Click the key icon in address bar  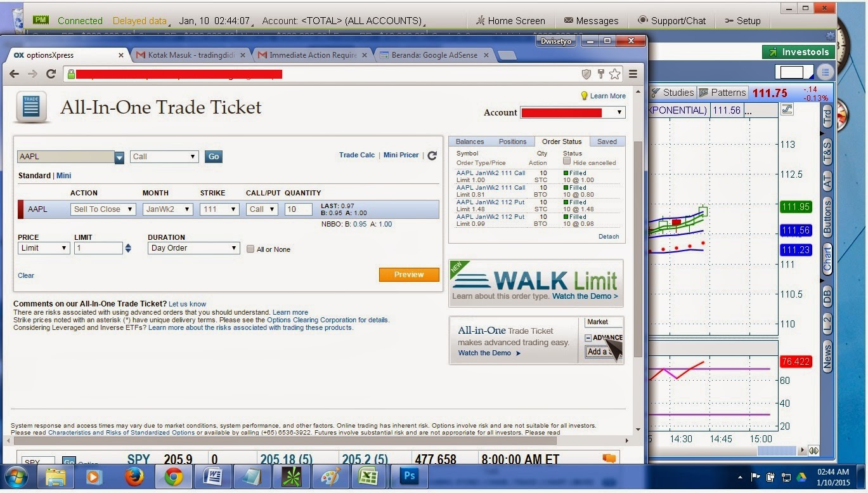tap(601, 74)
